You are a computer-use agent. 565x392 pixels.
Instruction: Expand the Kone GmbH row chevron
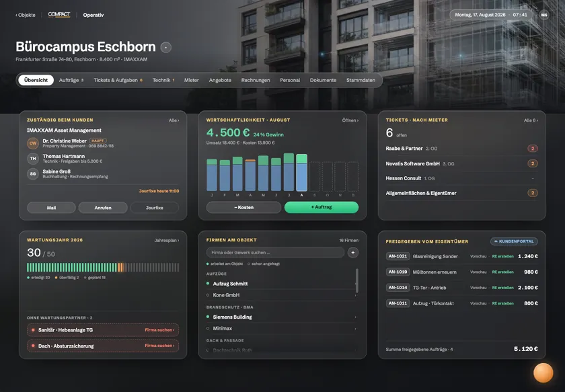[355, 295]
